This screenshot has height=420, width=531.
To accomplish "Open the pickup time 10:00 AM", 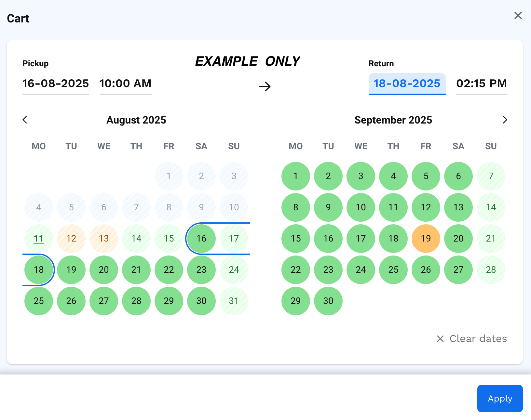I will pyautogui.click(x=125, y=84).
